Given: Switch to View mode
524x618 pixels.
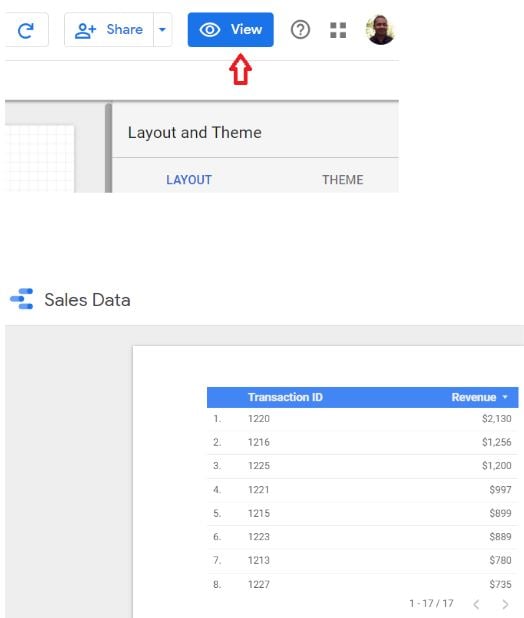Looking at the screenshot, I should (x=230, y=30).
